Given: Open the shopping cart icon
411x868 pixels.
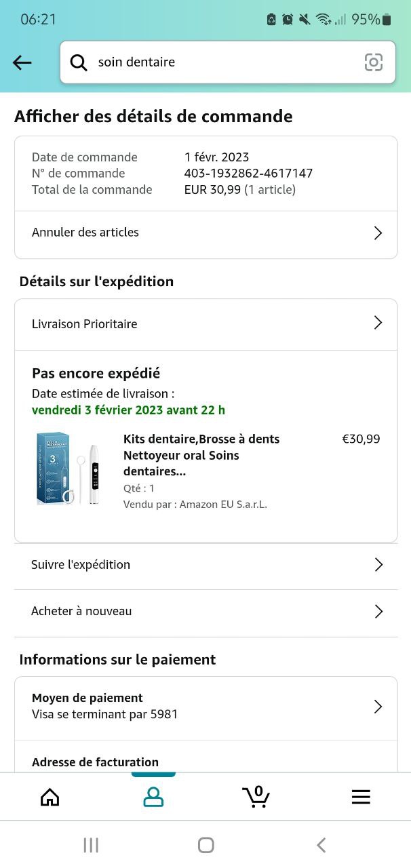Looking at the screenshot, I should pyautogui.click(x=256, y=797).
